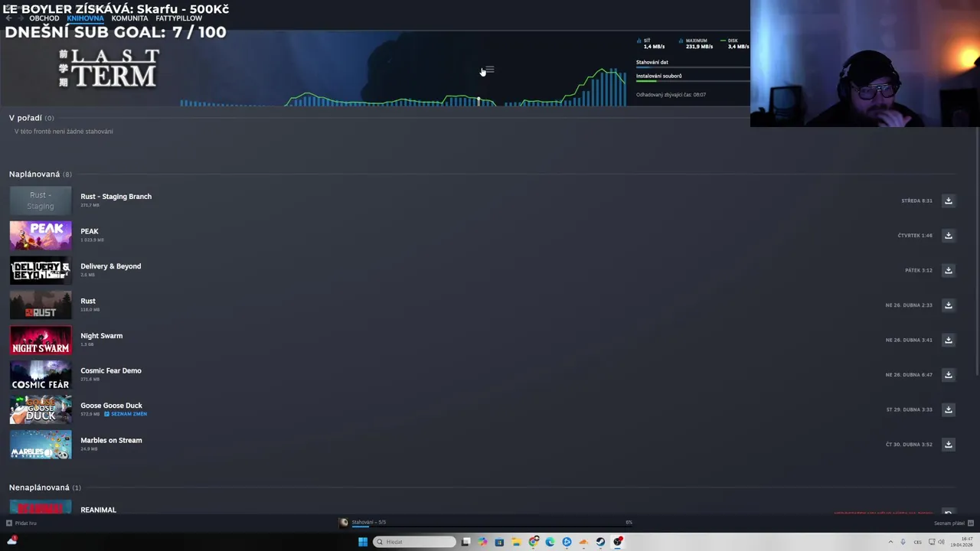
Task: Click the 'PÁTEK 3:12' scheduled time
Action: point(919,270)
